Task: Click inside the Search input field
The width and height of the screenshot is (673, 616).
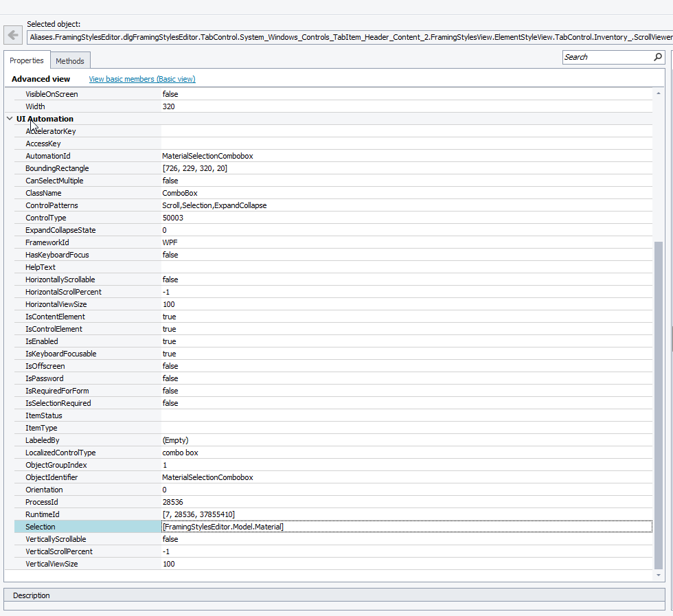Action: point(606,58)
